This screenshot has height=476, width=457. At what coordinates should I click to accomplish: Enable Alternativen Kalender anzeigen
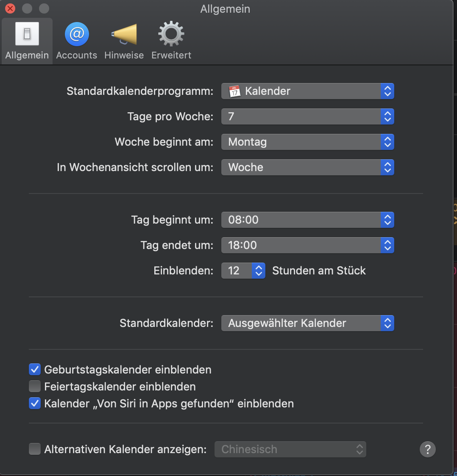coord(34,449)
